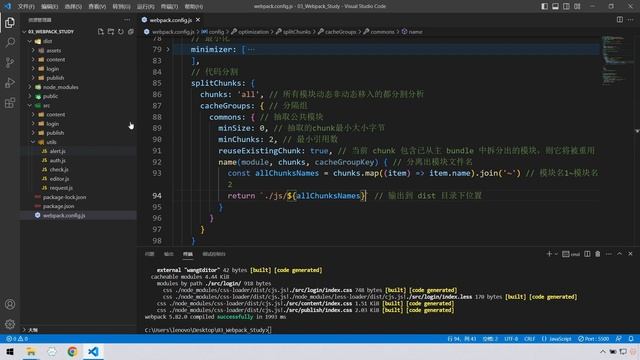This screenshot has height=360, width=640.
Task: Click the Port: 5500 Live Server status
Action: pyautogui.click(x=594, y=339)
